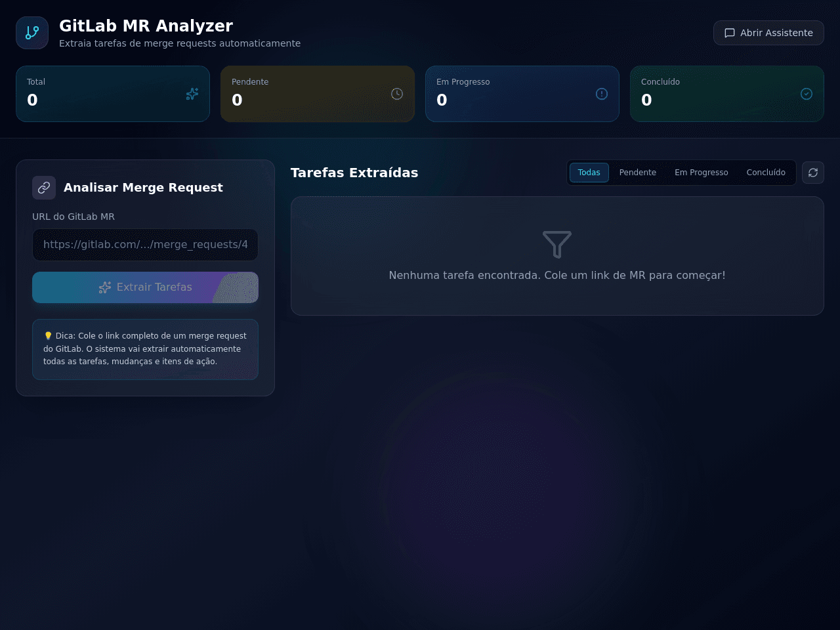Image resolution: width=840 pixels, height=630 pixels.
Task: Click the Pendente stat card
Action: [318, 94]
